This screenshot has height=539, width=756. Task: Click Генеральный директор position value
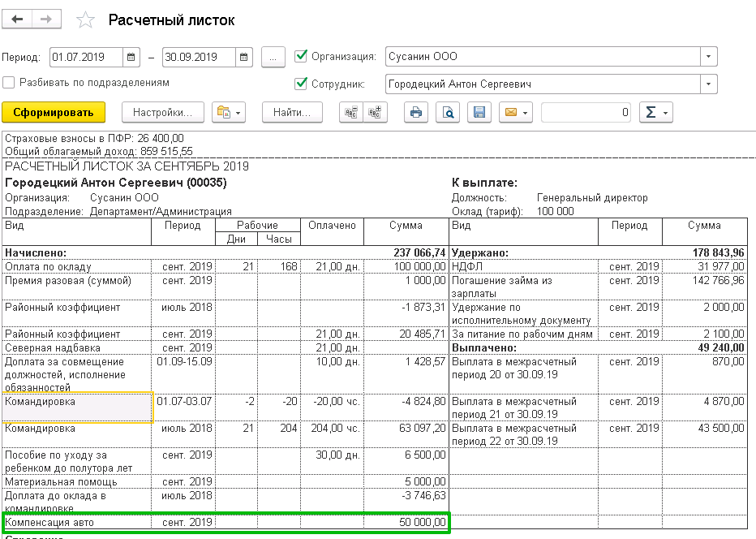pyautogui.click(x=592, y=198)
